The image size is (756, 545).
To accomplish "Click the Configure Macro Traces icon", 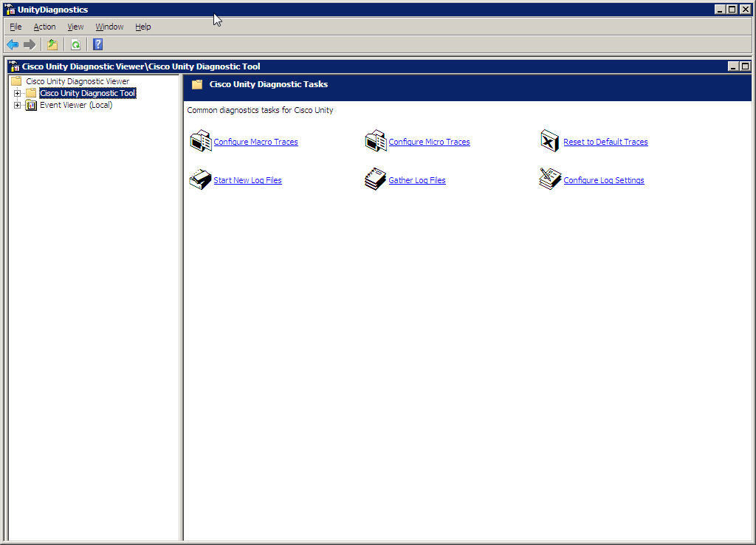I will click(200, 141).
